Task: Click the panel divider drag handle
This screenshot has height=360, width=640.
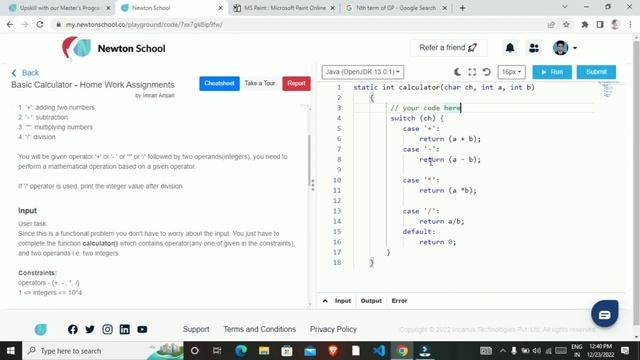Action: tap(313, 185)
